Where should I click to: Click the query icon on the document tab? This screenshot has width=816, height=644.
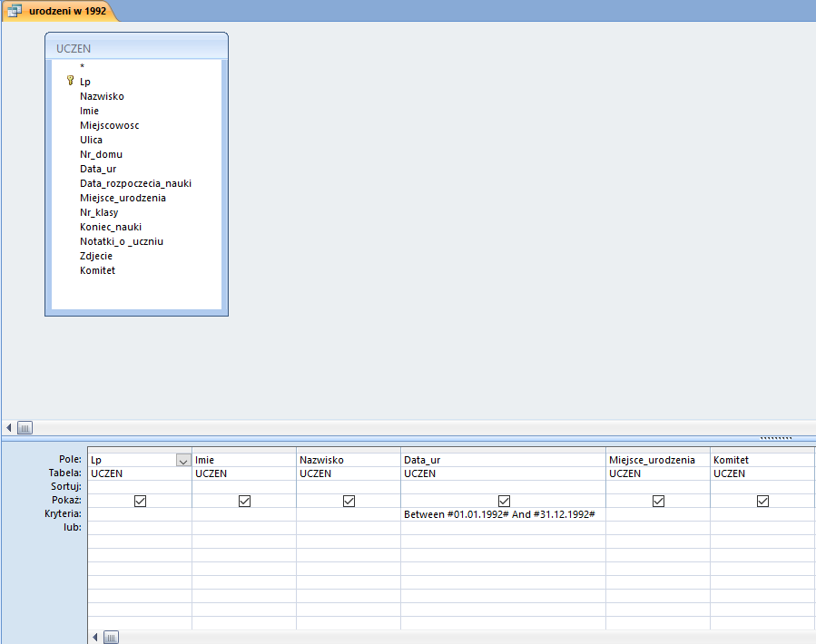15,11
